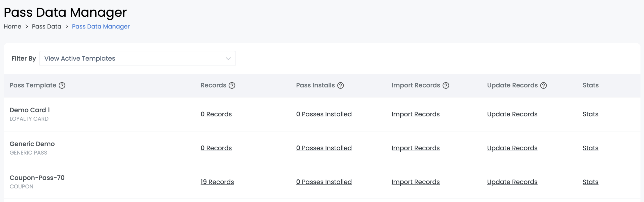Update Records for Demo Card 1
Image resolution: width=644 pixels, height=202 pixels.
tap(512, 114)
